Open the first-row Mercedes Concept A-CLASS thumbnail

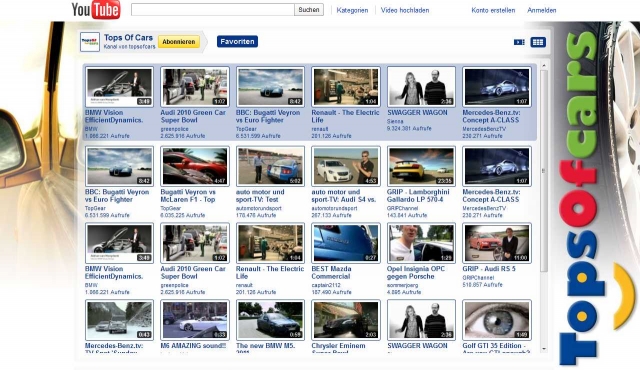click(497, 87)
